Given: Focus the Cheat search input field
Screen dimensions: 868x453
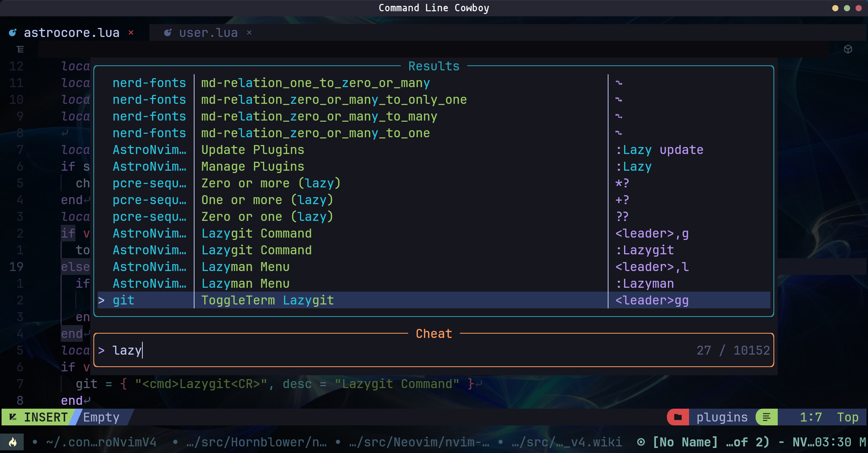Looking at the screenshot, I should tap(389, 350).
